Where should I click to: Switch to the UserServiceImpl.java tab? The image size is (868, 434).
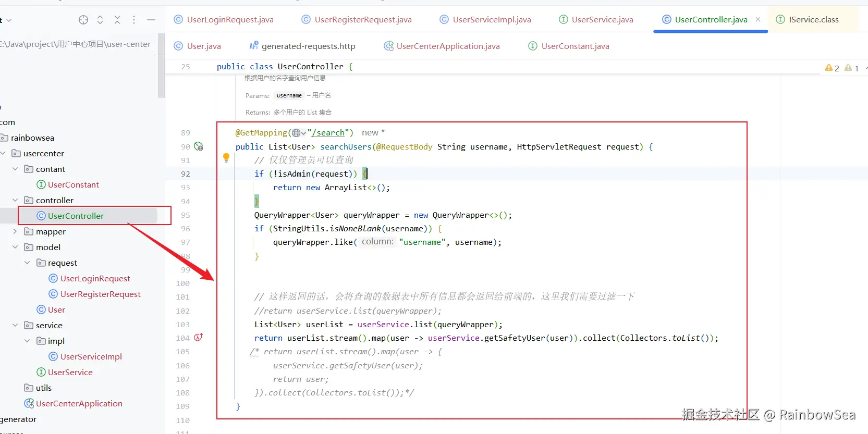[492, 20]
